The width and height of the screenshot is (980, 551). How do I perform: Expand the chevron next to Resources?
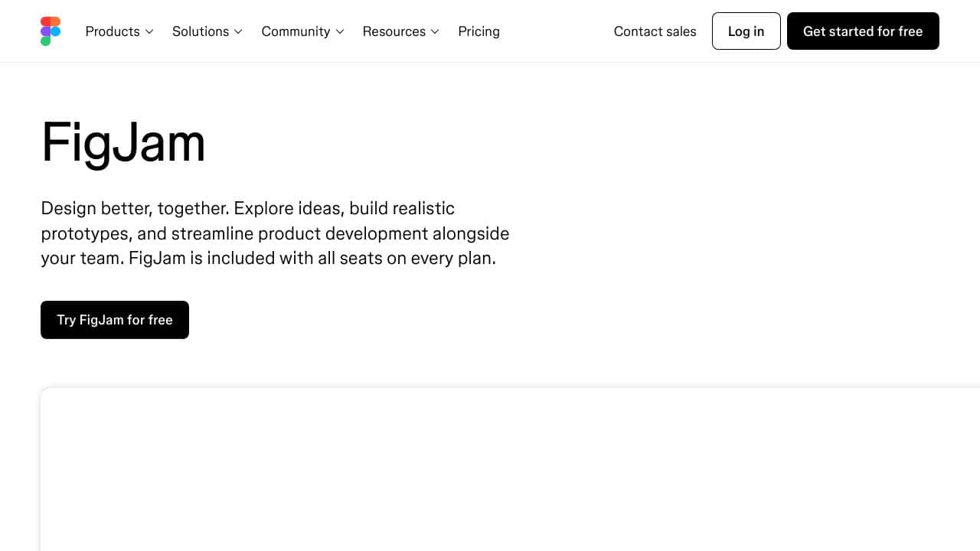click(x=435, y=31)
